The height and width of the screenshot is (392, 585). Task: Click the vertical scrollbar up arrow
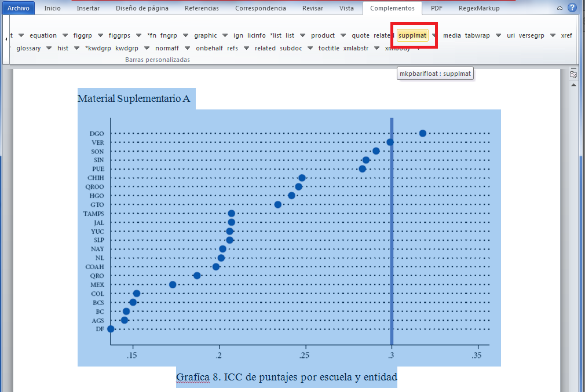coord(573,85)
